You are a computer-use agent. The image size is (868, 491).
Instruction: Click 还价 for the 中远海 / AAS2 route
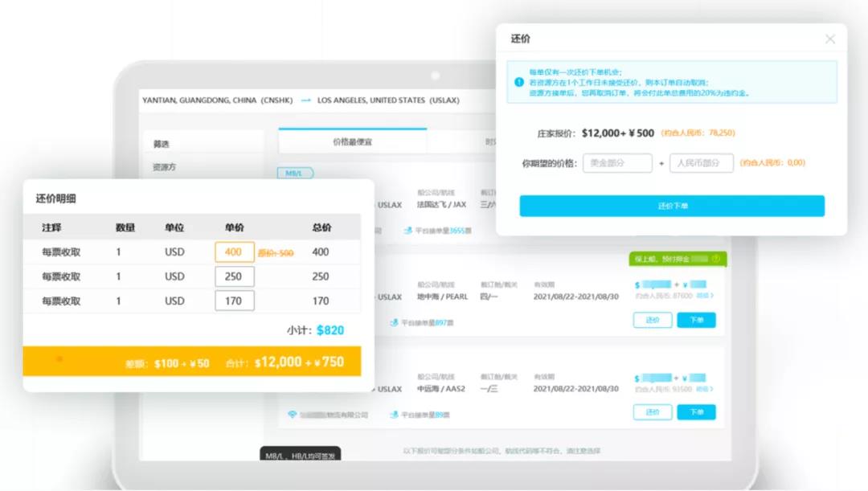[653, 411]
